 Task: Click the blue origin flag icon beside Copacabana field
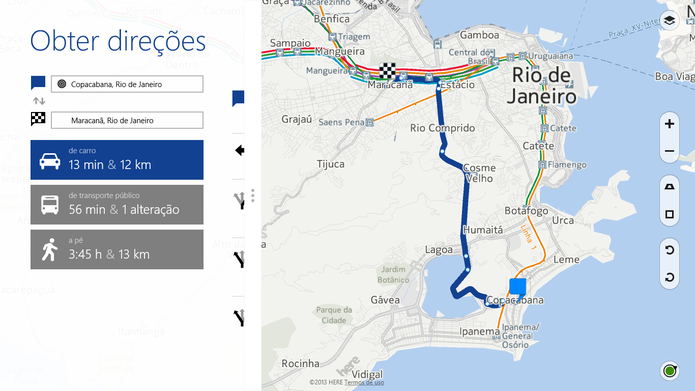pyautogui.click(x=38, y=83)
